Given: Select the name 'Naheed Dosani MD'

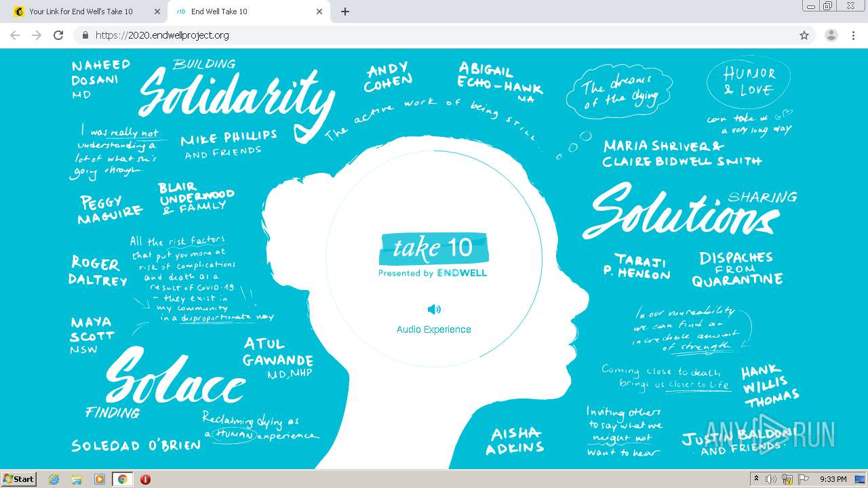Looking at the screenshot, I should (101, 79).
